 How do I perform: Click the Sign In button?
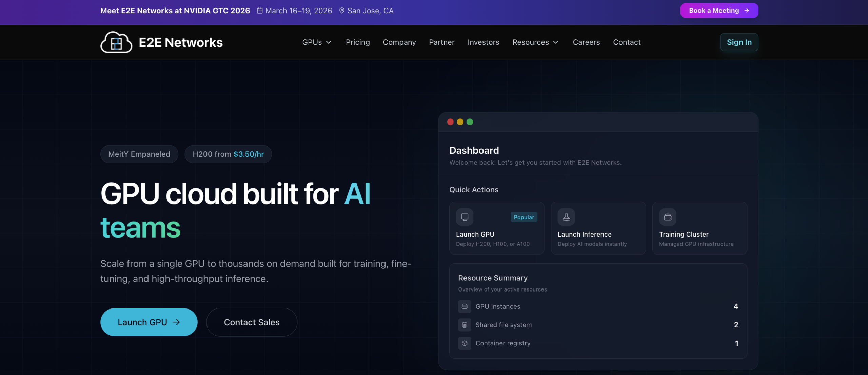[739, 42]
